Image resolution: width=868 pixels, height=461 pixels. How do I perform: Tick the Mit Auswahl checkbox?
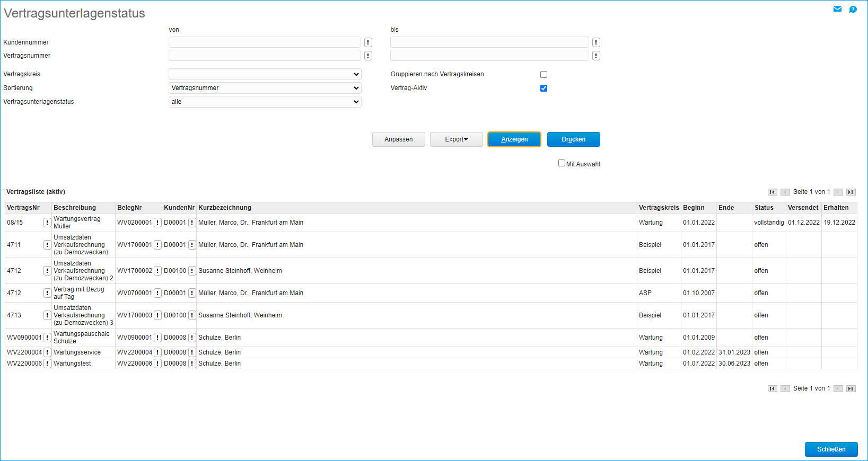(562, 163)
